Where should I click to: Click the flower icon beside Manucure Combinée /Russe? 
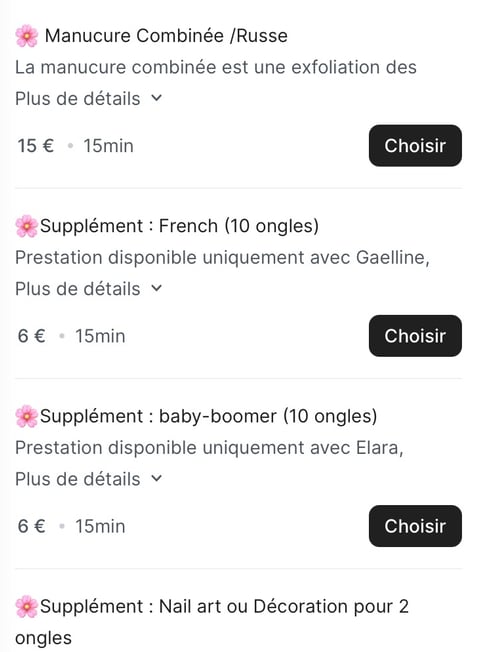tap(27, 36)
